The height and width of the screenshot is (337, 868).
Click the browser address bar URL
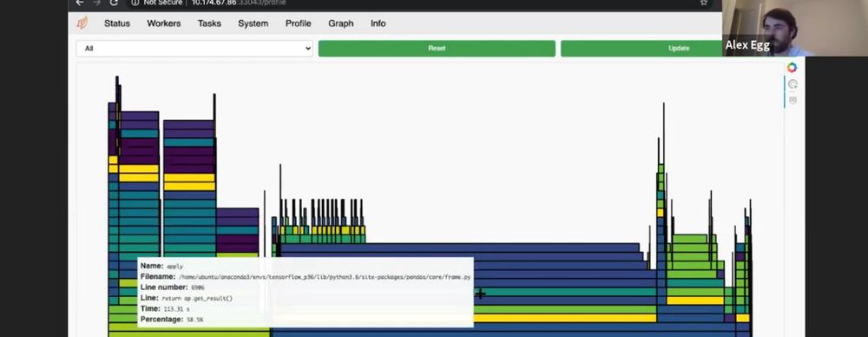[239, 3]
